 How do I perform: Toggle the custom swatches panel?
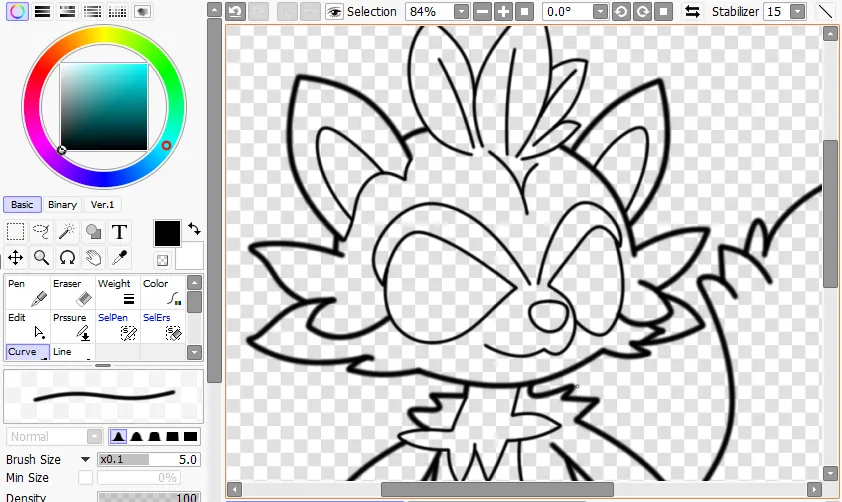117,11
